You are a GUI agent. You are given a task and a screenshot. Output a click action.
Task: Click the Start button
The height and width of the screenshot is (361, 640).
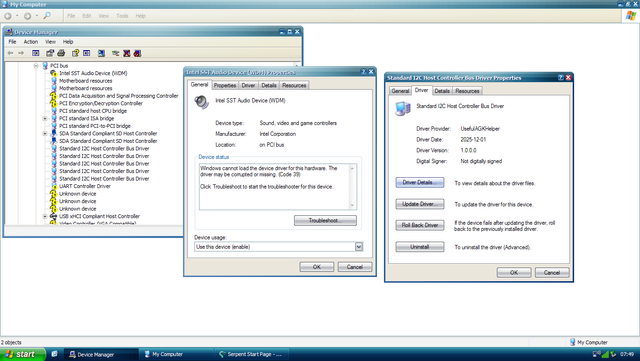(x=22, y=354)
